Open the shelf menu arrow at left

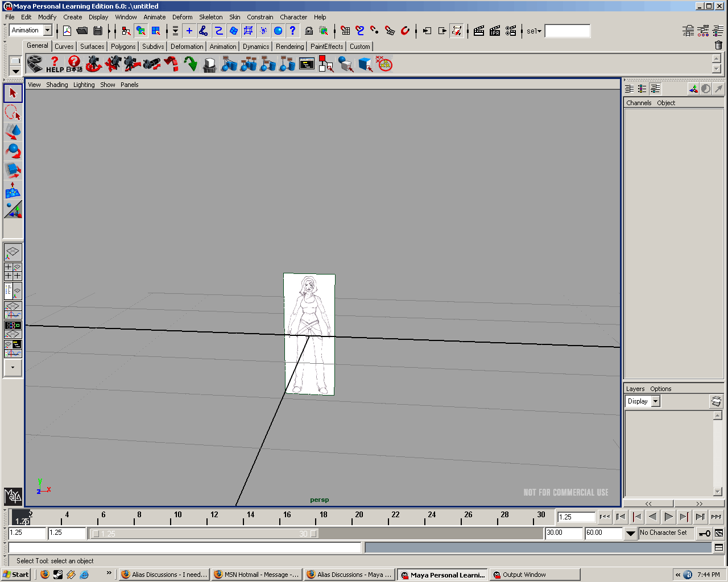pos(16,71)
